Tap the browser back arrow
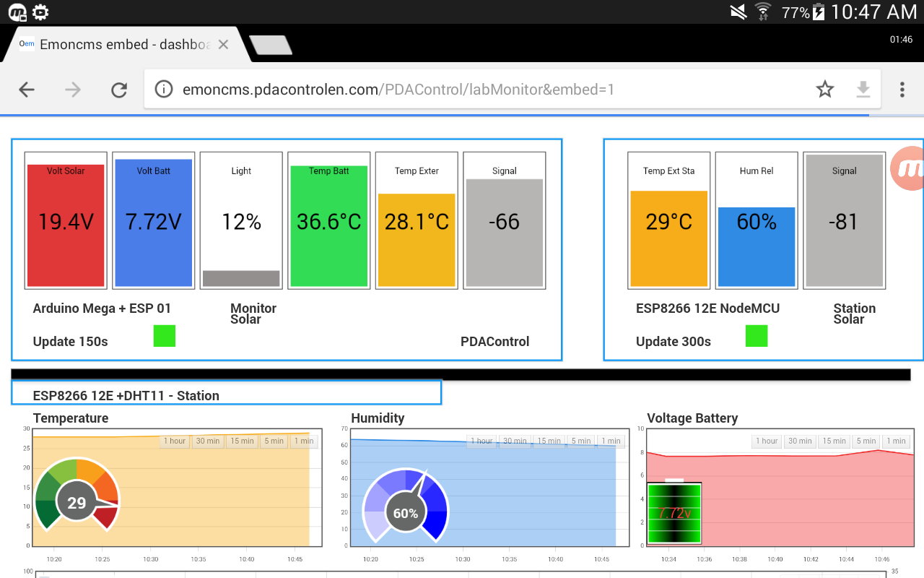 pyautogui.click(x=27, y=90)
